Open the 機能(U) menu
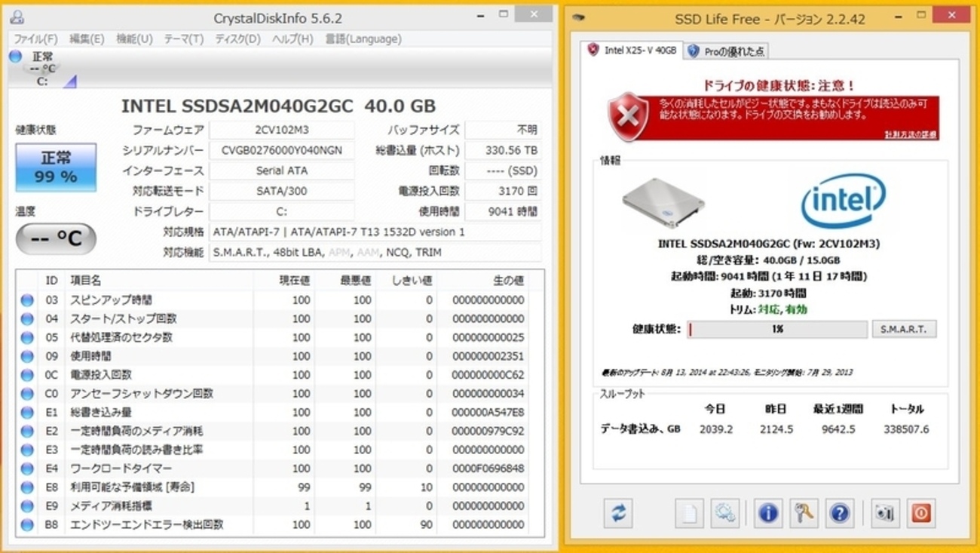The width and height of the screenshot is (980, 553). (134, 38)
